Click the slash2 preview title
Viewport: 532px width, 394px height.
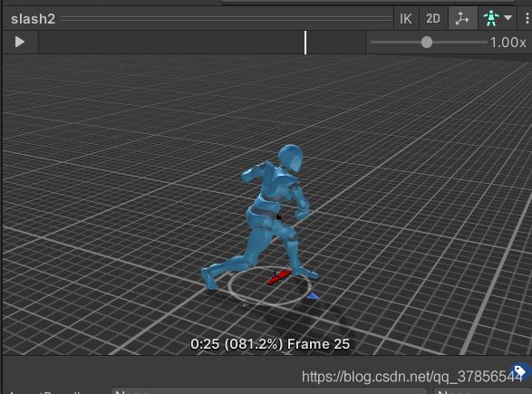click(33, 19)
